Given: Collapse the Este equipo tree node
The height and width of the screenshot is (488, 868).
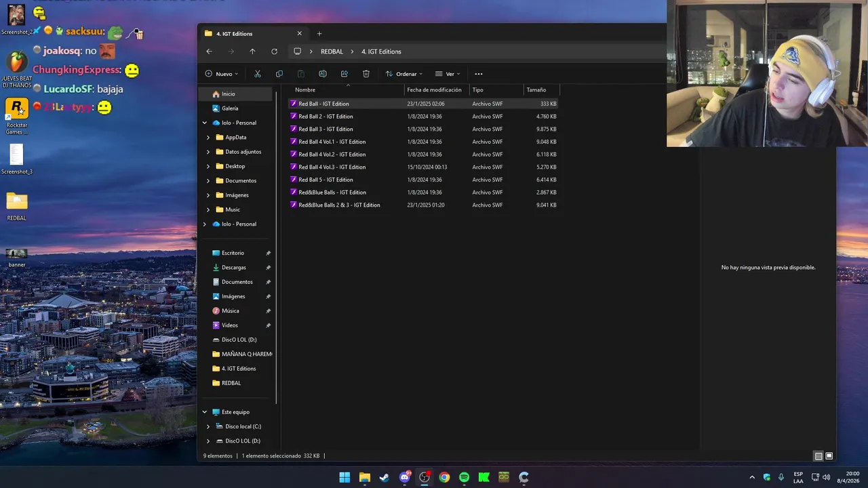Looking at the screenshot, I should click(205, 412).
